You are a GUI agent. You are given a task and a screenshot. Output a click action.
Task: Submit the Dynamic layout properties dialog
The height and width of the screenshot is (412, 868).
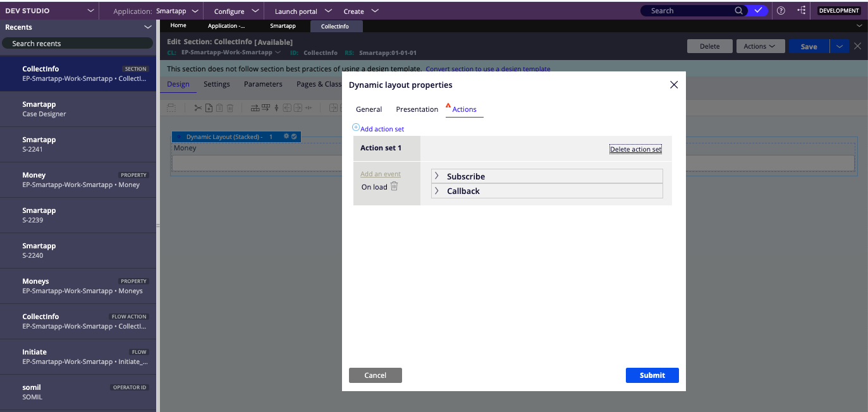(652, 375)
